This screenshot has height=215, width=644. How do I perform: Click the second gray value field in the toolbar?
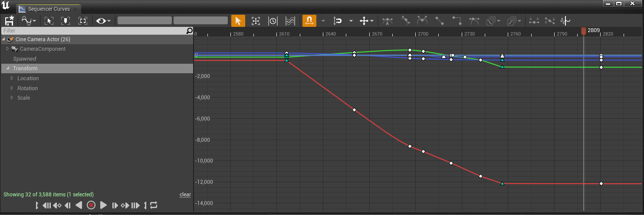(x=200, y=20)
